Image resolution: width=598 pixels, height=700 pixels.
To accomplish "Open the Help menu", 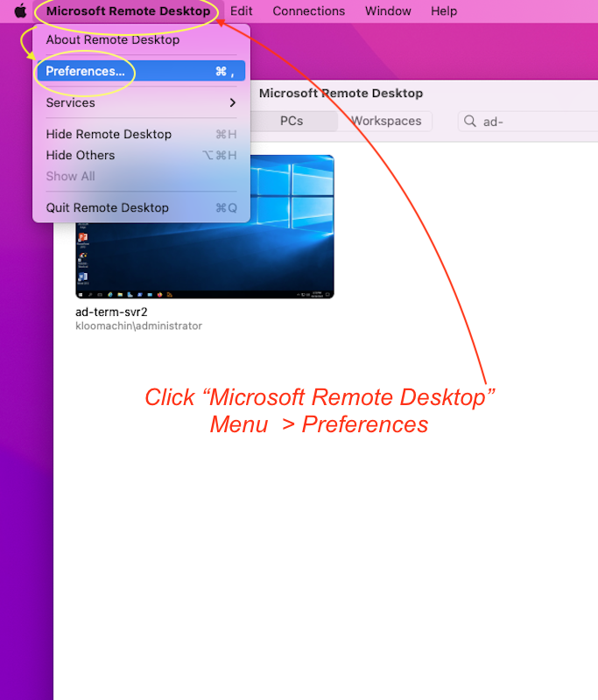I will pos(444,10).
